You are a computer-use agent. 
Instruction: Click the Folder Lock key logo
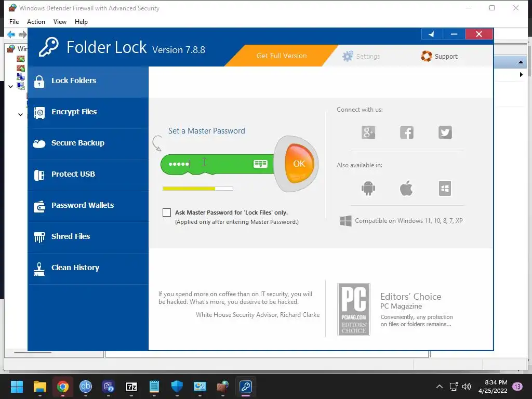pos(48,47)
